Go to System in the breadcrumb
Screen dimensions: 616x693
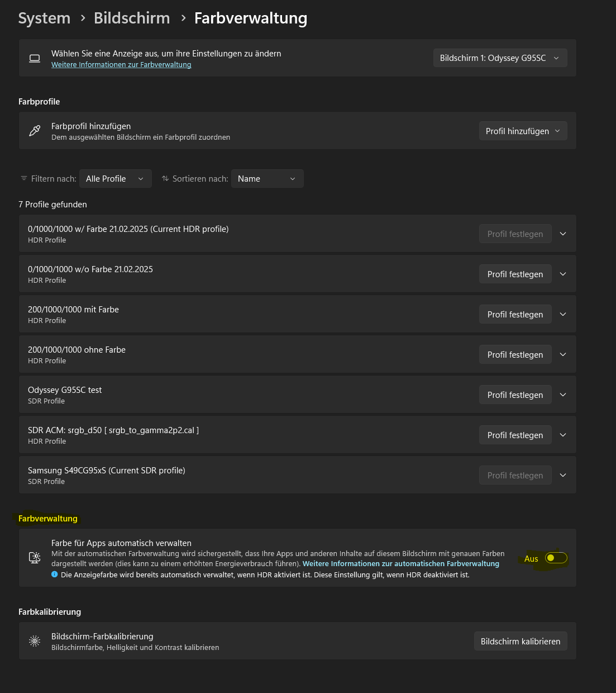[x=44, y=18]
